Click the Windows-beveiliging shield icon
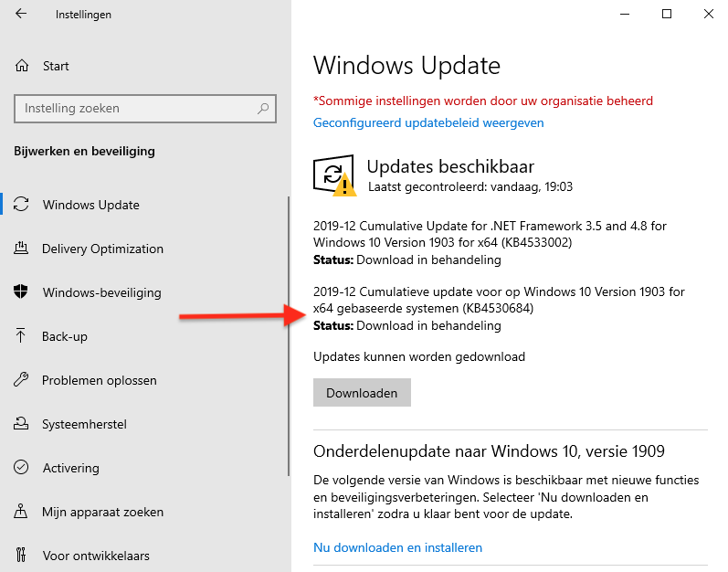This screenshot has width=728, height=572. 22,292
